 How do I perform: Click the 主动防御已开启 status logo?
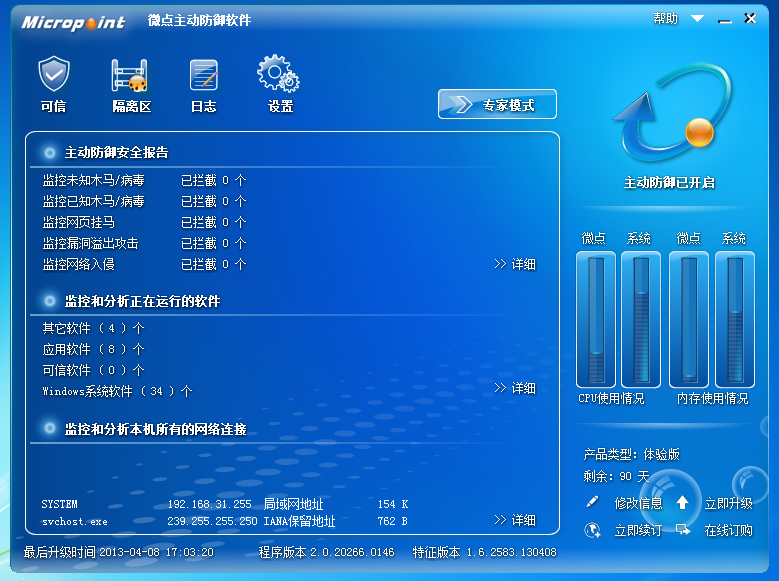tap(671, 113)
